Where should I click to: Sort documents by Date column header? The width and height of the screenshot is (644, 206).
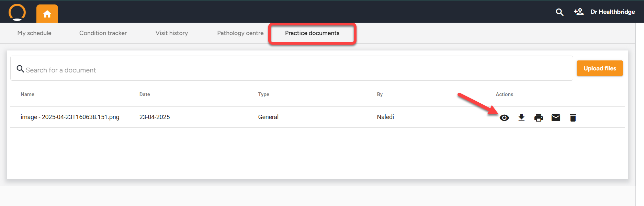coord(145,94)
